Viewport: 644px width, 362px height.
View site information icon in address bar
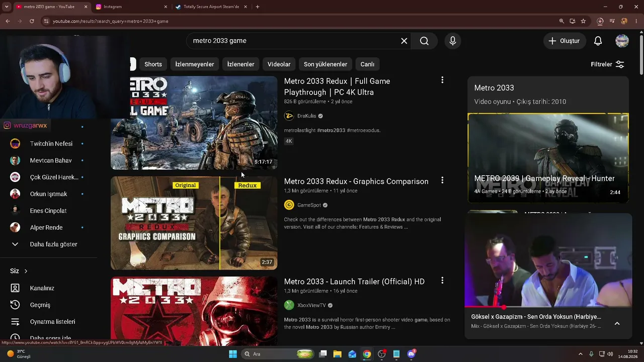pyautogui.click(x=46, y=21)
